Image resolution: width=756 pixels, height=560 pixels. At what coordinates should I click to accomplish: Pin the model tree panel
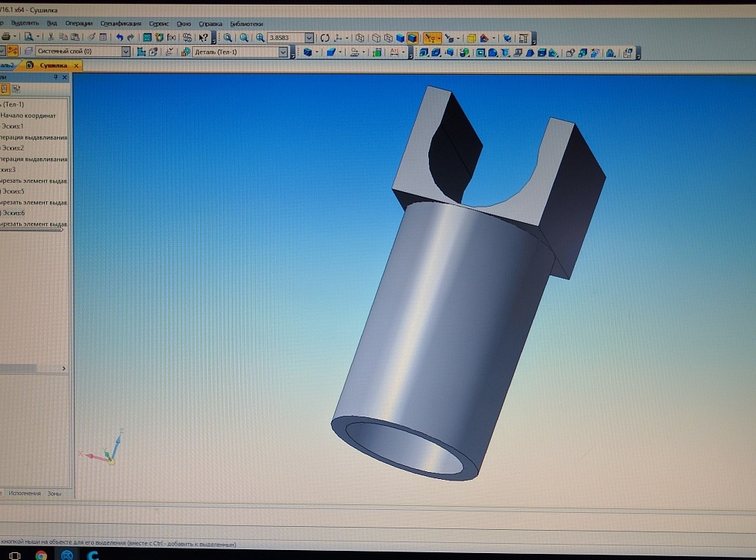(56, 77)
